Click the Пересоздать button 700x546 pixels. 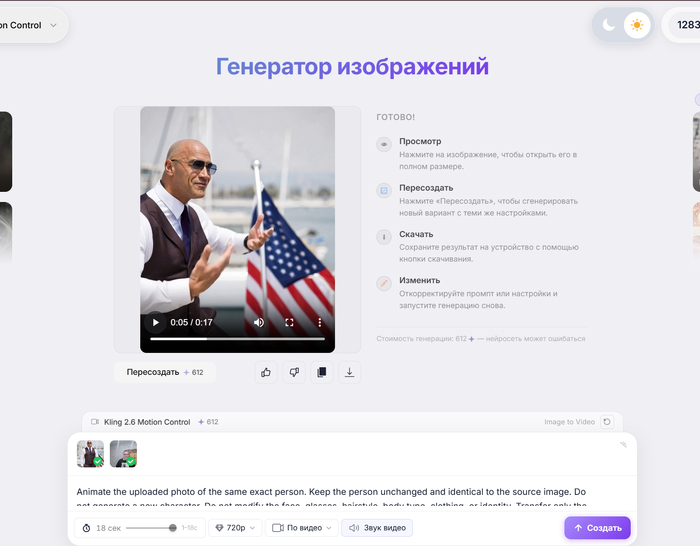(x=165, y=372)
